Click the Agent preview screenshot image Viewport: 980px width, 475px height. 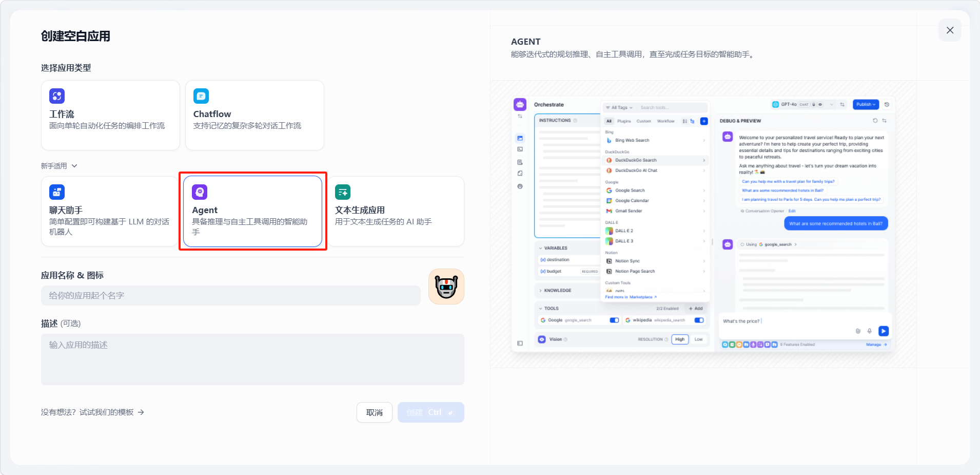pos(703,224)
